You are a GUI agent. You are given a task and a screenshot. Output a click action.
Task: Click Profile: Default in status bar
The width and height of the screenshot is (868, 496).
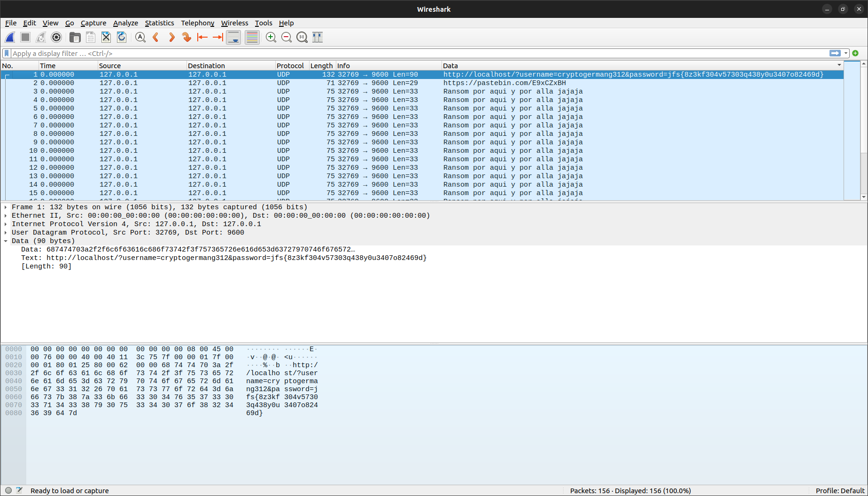point(840,490)
